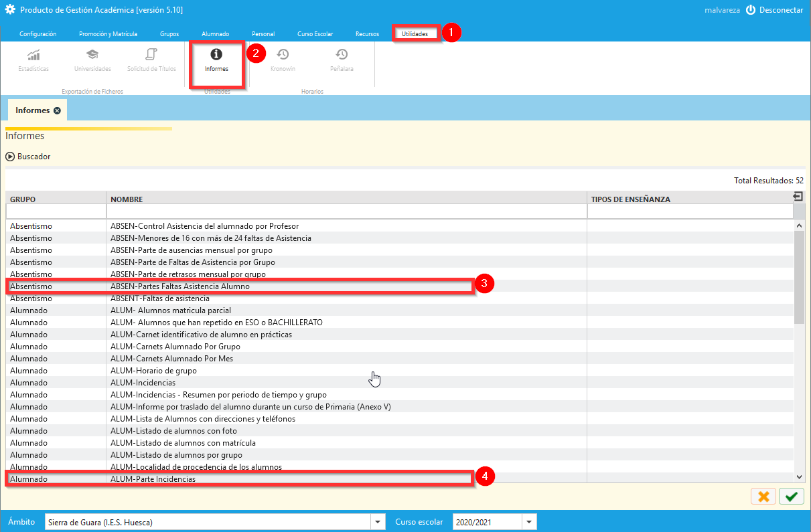Click the Desconectar power icon
This screenshot has width=811, height=532.
(750, 10)
